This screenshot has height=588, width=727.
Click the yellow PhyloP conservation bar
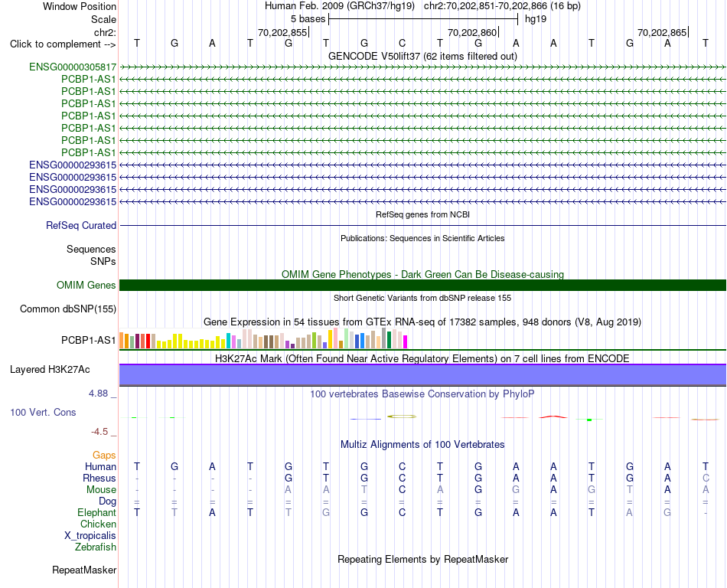point(402,416)
